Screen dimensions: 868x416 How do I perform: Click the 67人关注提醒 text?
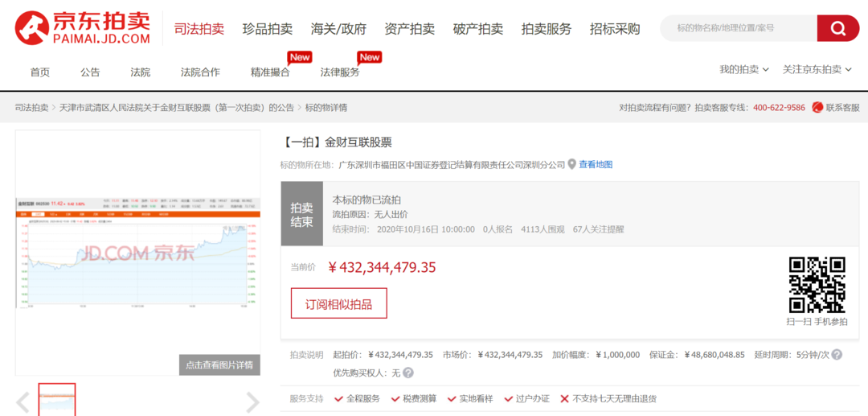[599, 229]
